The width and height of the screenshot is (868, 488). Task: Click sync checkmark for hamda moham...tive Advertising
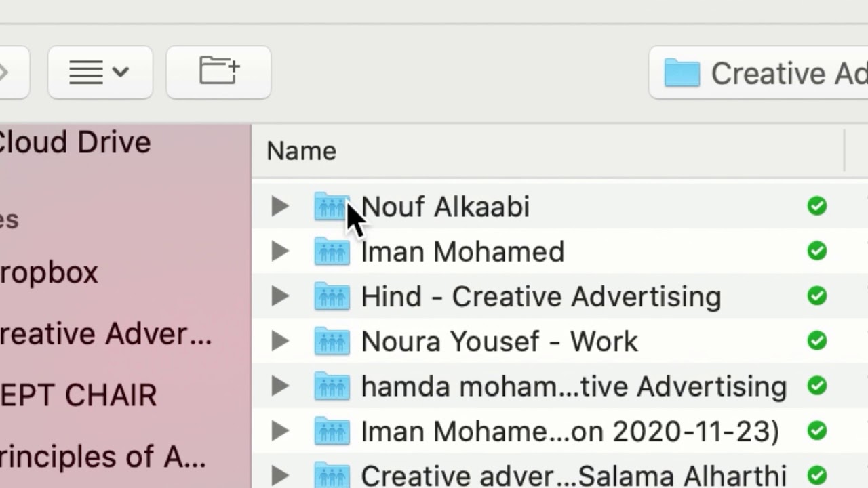(x=817, y=386)
